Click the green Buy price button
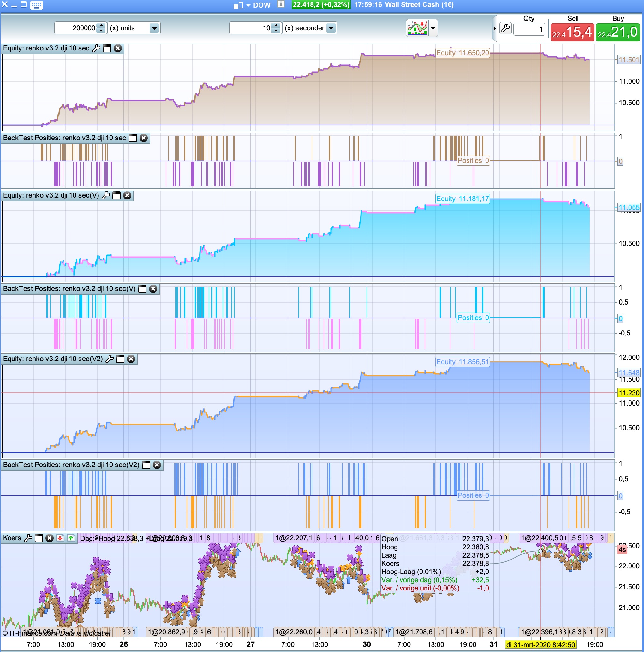The width and height of the screenshot is (644, 652). [617, 33]
